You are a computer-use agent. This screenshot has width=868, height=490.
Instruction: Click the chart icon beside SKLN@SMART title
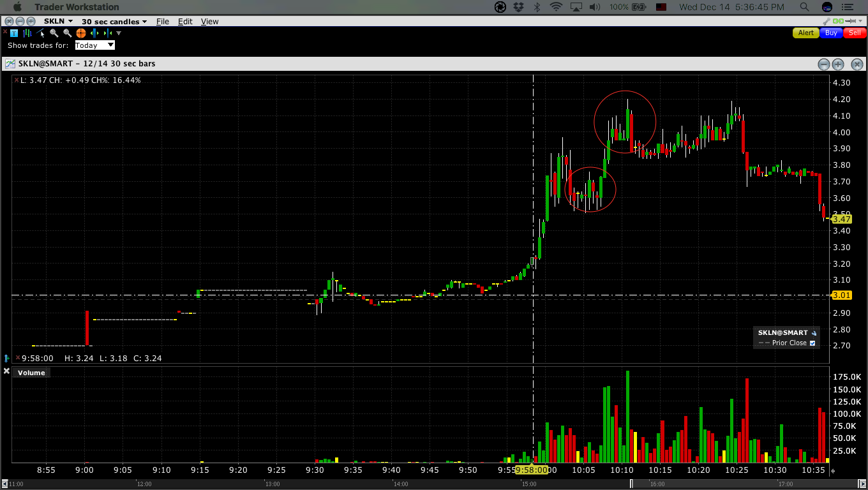[10, 64]
